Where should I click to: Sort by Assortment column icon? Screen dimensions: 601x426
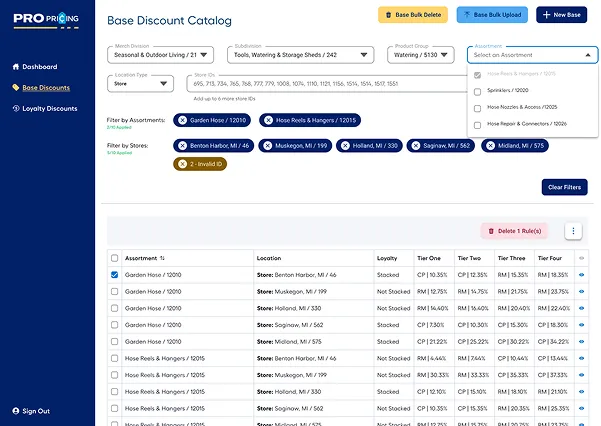[x=163, y=258]
